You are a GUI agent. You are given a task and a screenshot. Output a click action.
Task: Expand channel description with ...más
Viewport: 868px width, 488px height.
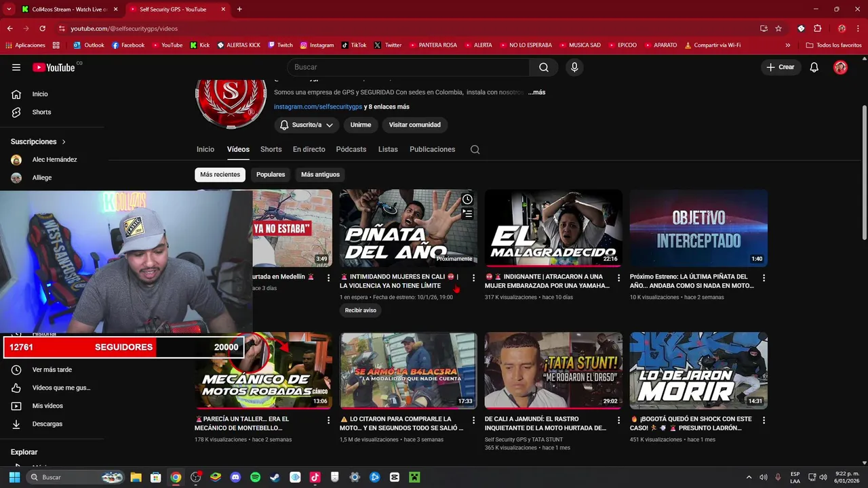tap(536, 92)
